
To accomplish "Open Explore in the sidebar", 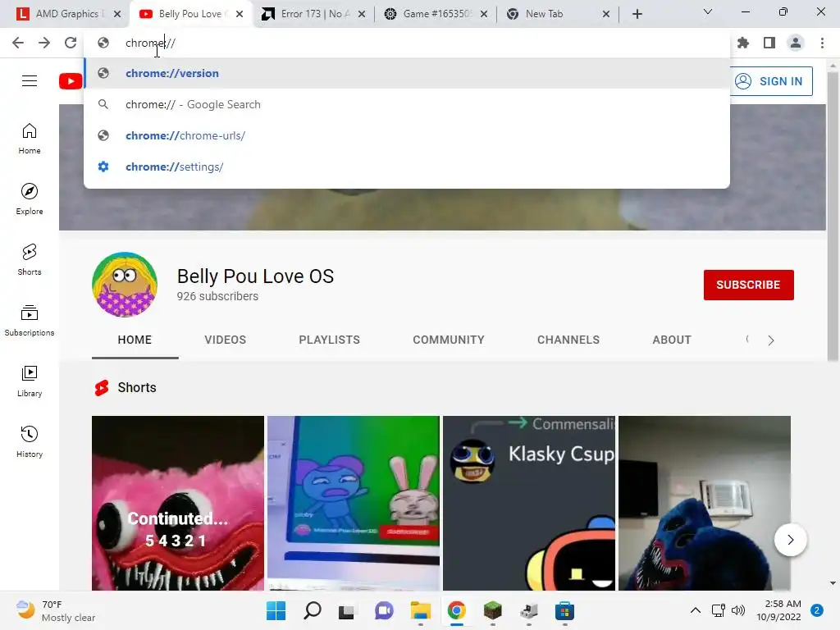I will [30, 199].
